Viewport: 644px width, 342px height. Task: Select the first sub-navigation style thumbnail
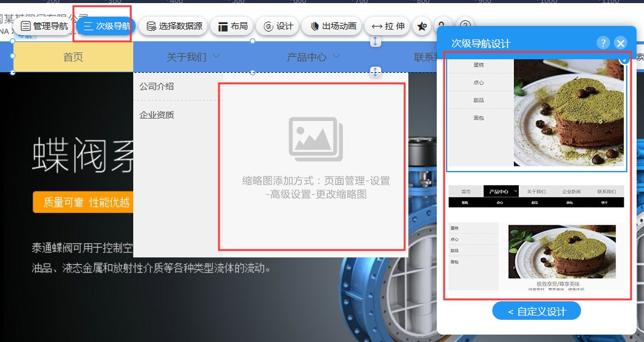click(x=537, y=114)
